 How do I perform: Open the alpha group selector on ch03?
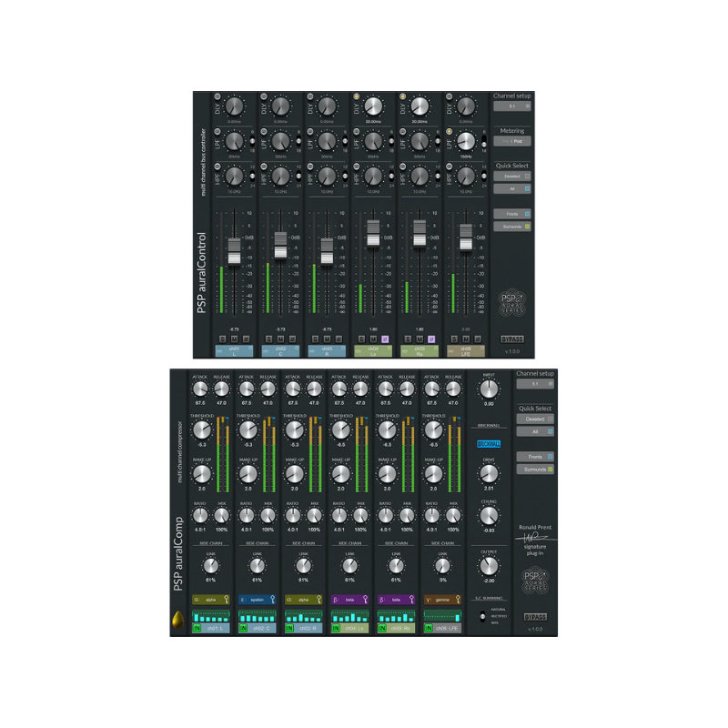coord(304,600)
